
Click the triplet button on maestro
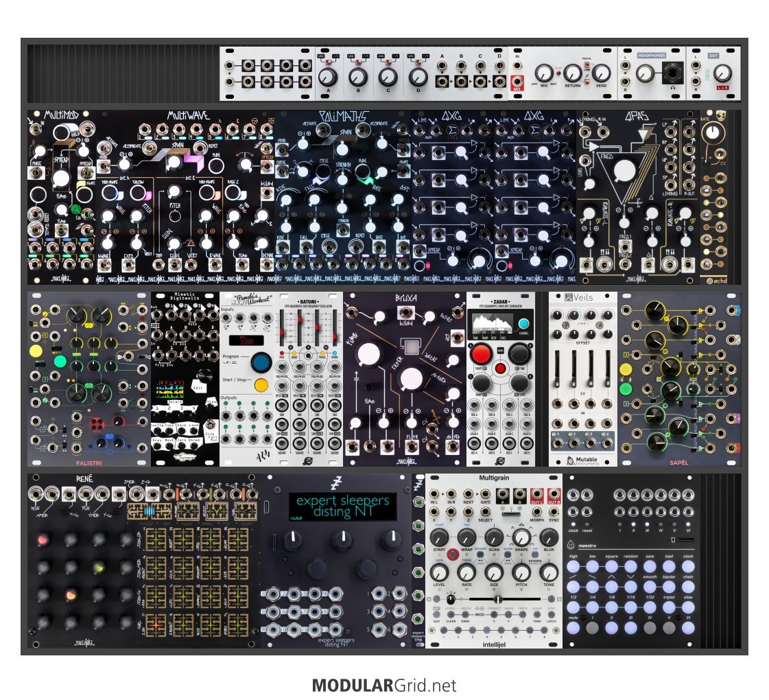[x=669, y=607]
